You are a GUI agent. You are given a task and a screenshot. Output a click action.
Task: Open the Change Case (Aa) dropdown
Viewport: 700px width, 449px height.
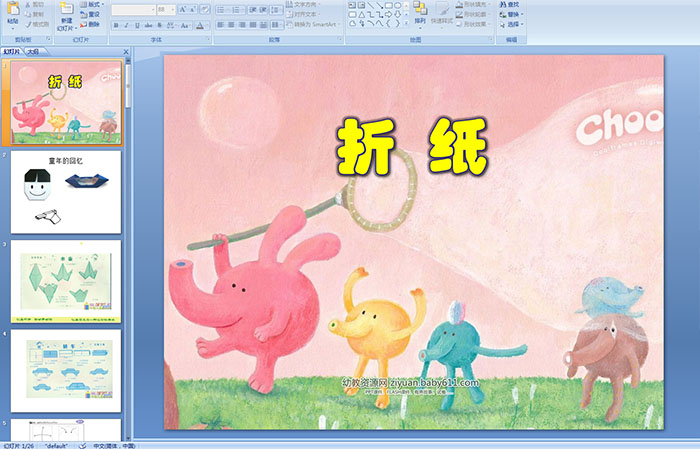(185, 25)
